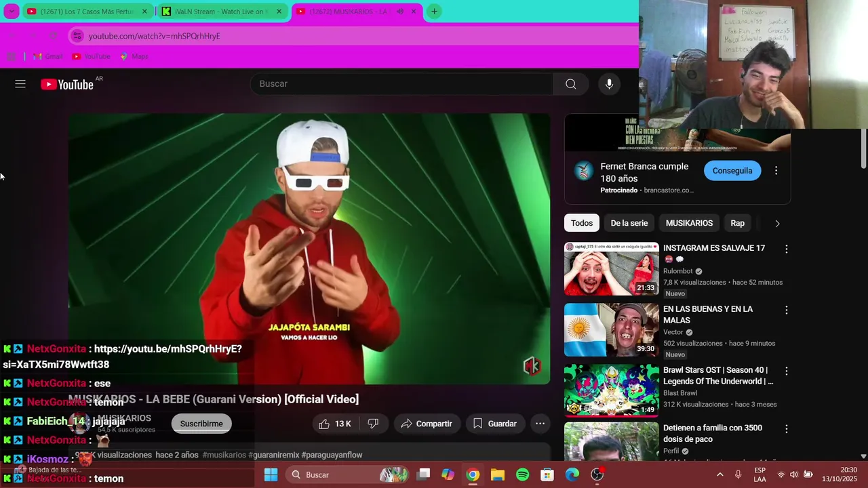Open Maps bookmark
868x488 pixels.
click(x=134, y=56)
